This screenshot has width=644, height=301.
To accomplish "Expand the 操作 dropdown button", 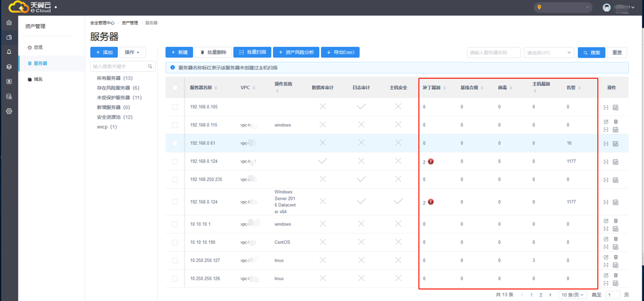I will point(132,52).
